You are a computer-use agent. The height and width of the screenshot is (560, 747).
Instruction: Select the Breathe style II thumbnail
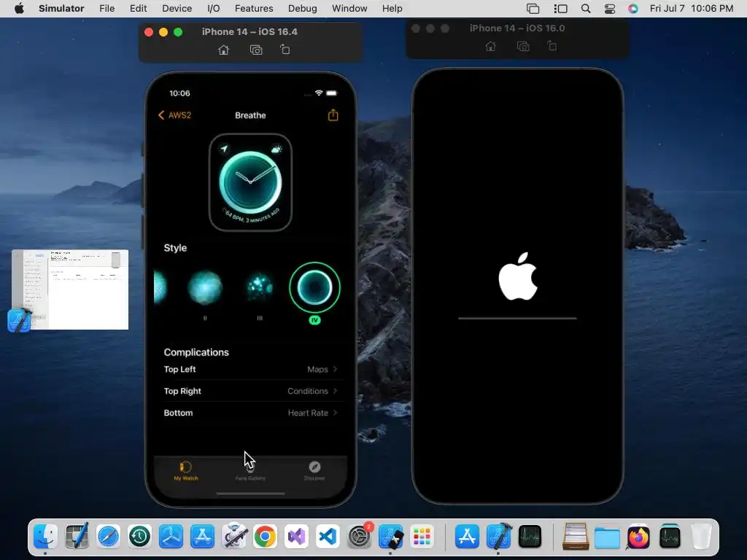[x=205, y=287]
